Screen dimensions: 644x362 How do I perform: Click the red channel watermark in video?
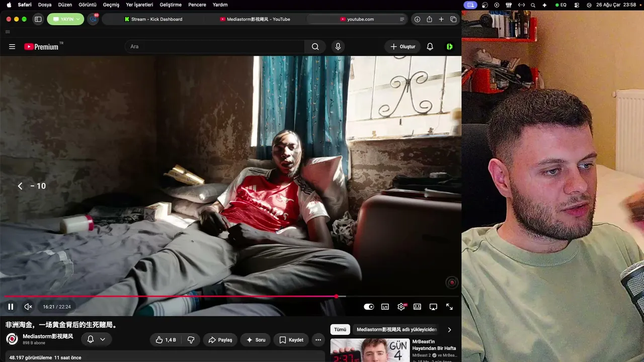[452, 283]
